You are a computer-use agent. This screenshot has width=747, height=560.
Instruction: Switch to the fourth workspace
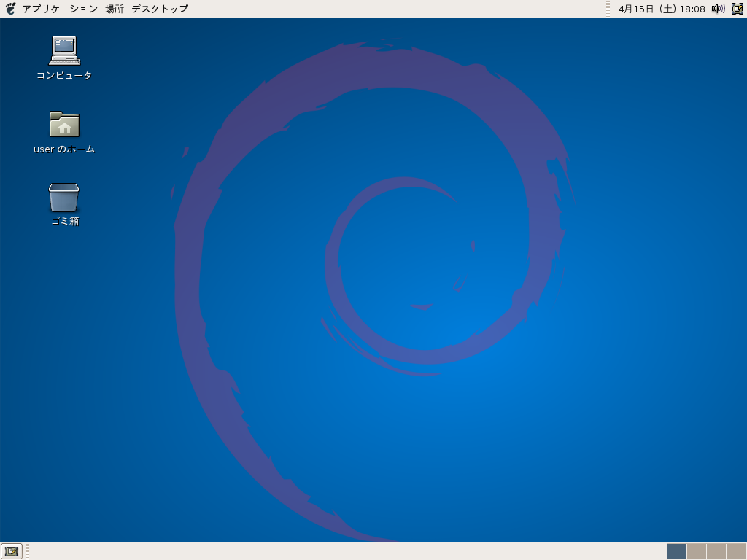click(x=735, y=551)
